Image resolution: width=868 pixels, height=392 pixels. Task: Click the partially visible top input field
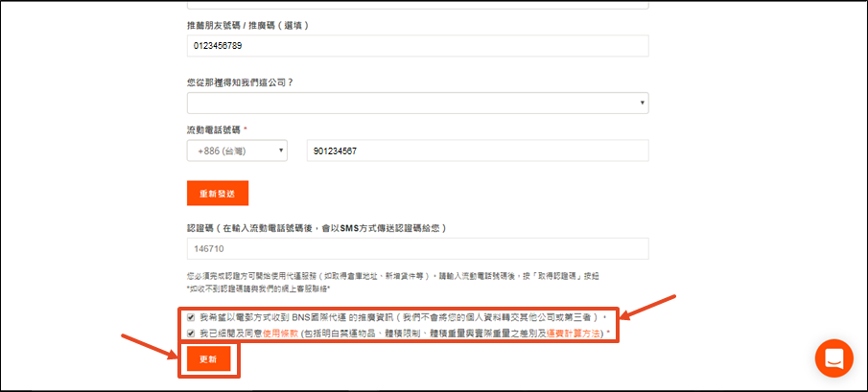417,4
